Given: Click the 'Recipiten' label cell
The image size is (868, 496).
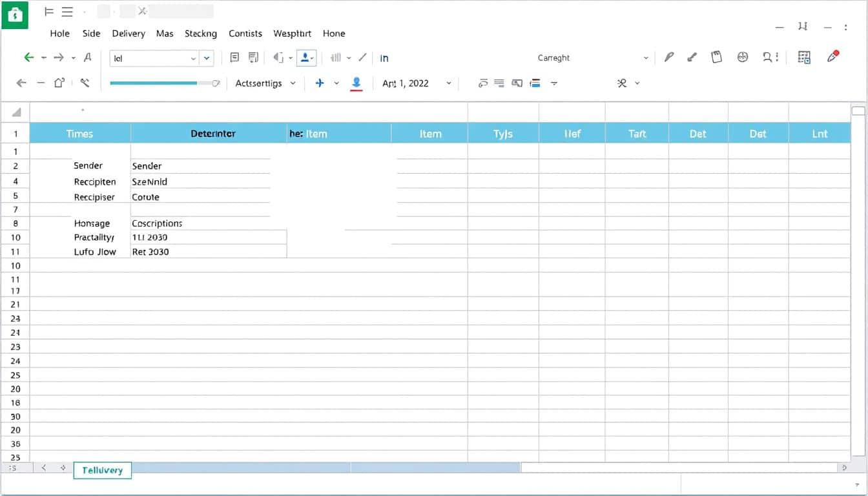Looking at the screenshot, I should click(x=95, y=182).
